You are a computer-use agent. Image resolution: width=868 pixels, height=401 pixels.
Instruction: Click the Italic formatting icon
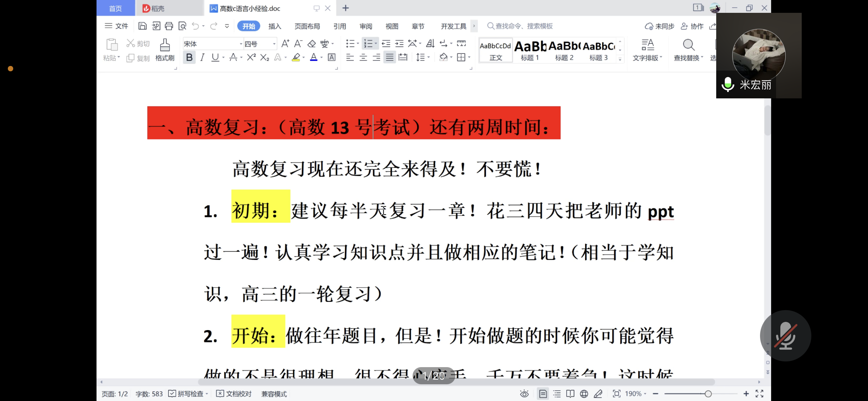click(x=202, y=57)
